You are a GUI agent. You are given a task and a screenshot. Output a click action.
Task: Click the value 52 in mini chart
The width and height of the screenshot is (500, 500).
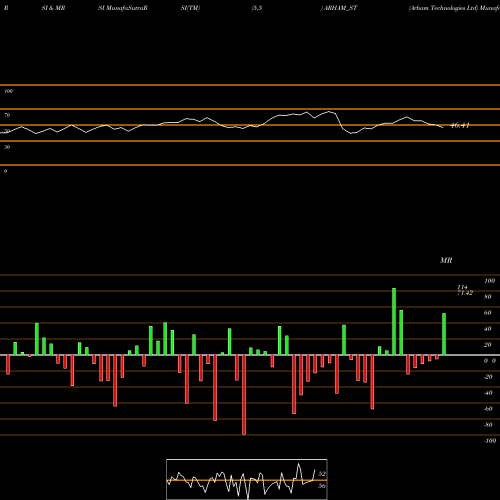click(322, 474)
